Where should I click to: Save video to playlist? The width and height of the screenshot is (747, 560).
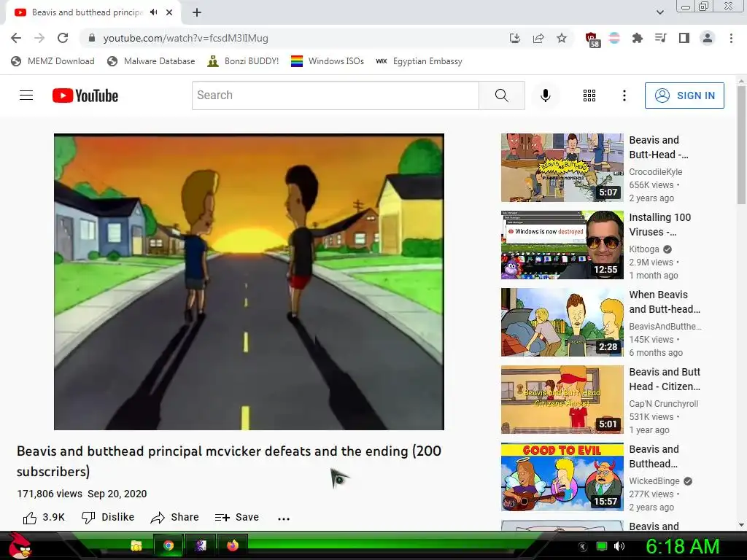237,517
